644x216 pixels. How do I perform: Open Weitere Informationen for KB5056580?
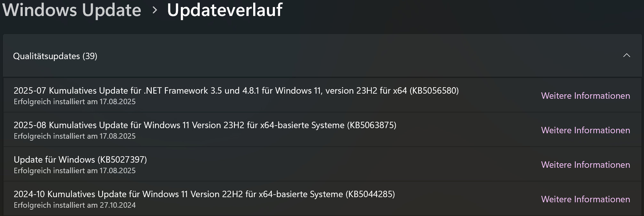[x=586, y=95]
